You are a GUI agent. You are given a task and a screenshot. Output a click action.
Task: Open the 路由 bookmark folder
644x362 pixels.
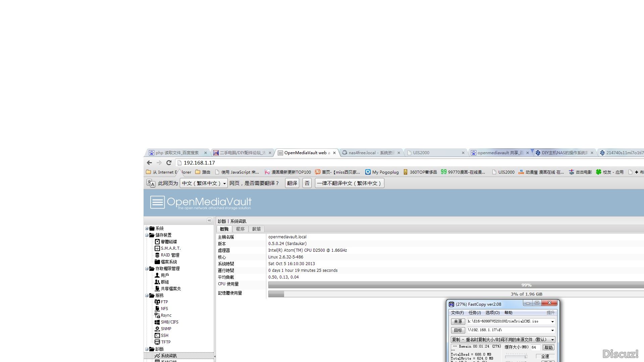tap(203, 172)
